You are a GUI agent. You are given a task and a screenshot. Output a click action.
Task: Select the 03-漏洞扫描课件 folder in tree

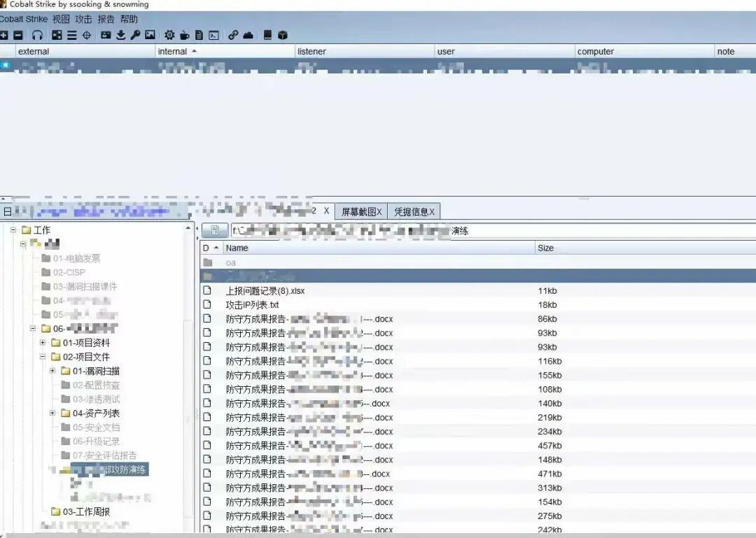point(80,286)
